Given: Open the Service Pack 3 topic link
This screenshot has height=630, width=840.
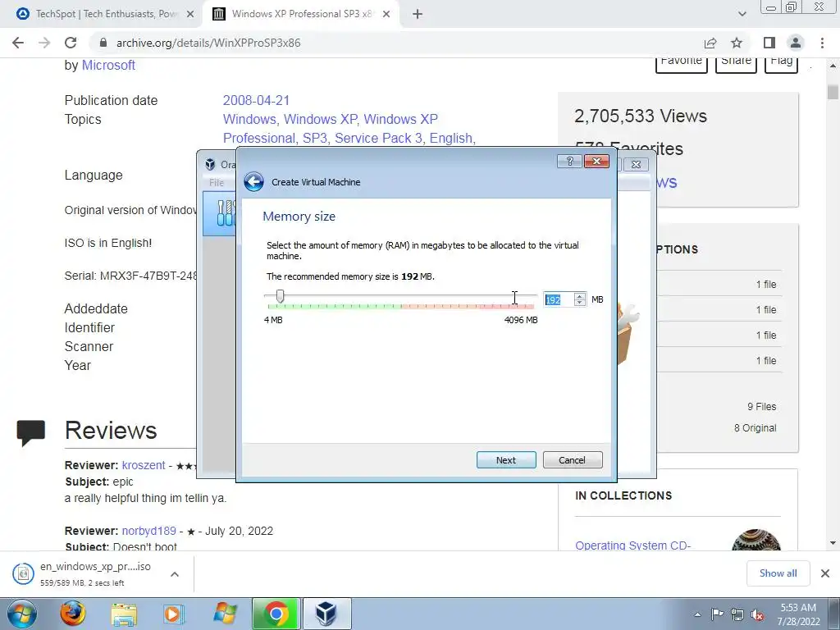Looking at the screenshot, I should coord(378,138).
